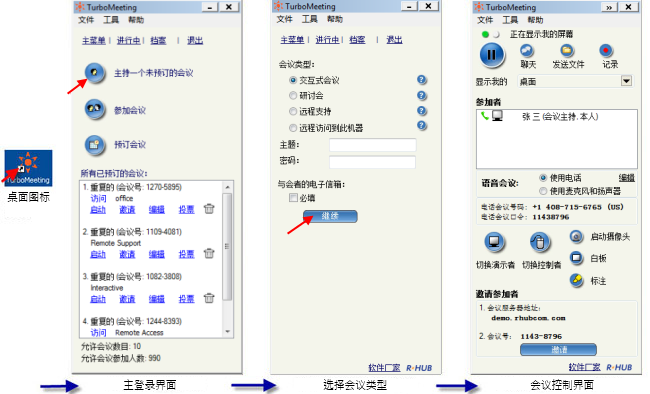Click 编辑 link beside audio conference options

click(627, 178)
